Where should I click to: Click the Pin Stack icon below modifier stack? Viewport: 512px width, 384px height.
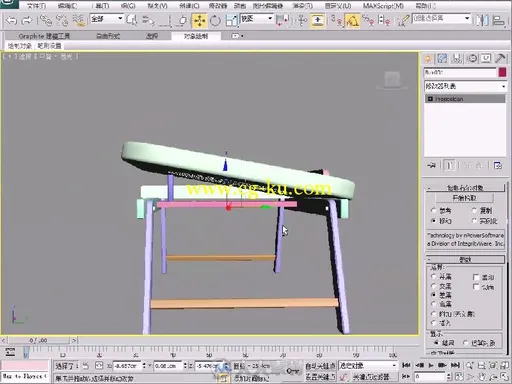coord(432,165)
